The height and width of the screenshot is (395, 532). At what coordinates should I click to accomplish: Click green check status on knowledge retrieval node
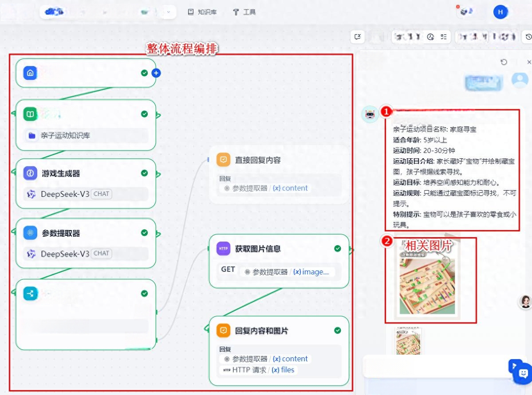[145, 114]
